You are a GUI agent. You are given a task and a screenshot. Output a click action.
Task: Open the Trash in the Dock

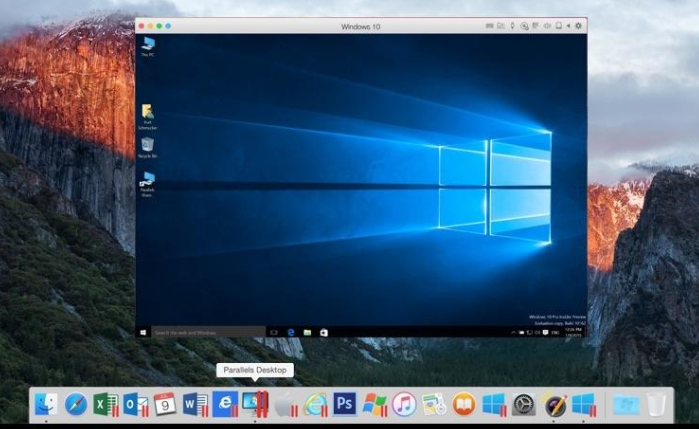[656, 404]
